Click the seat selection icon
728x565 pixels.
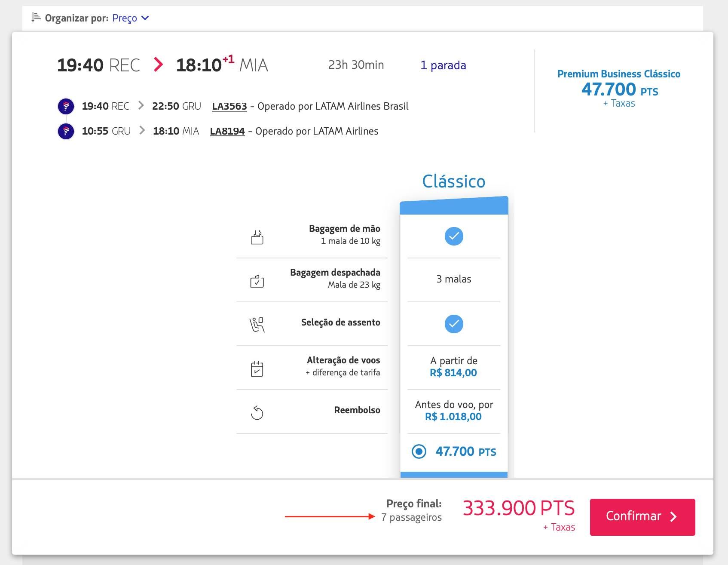[x=257, y=325]
